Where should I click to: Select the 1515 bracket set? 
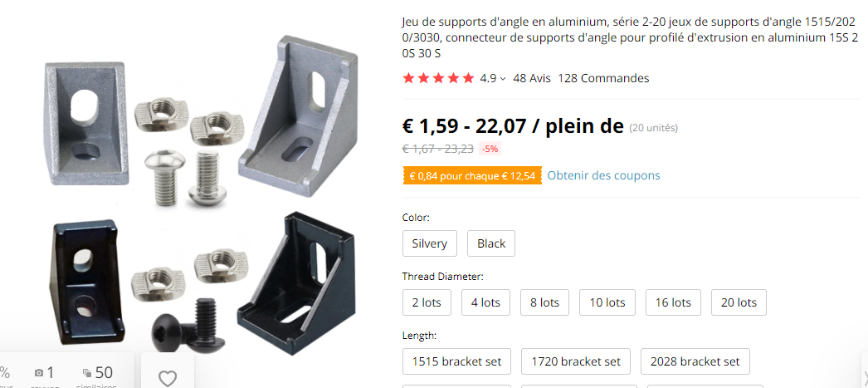(x=456, y=361)
